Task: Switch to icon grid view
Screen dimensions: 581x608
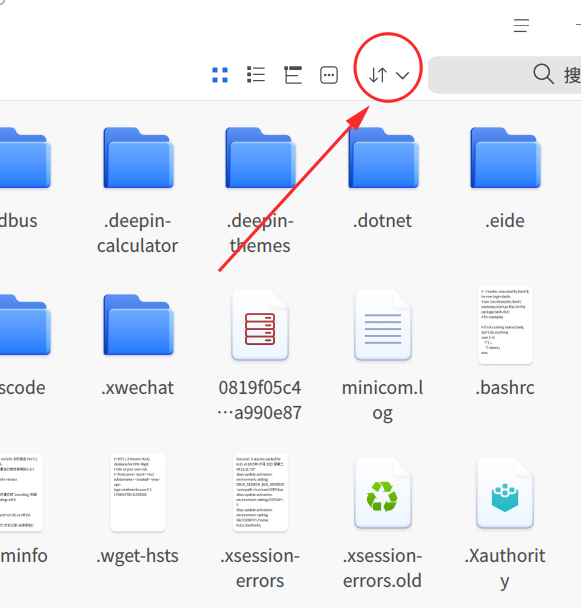Action: point(220,75)
